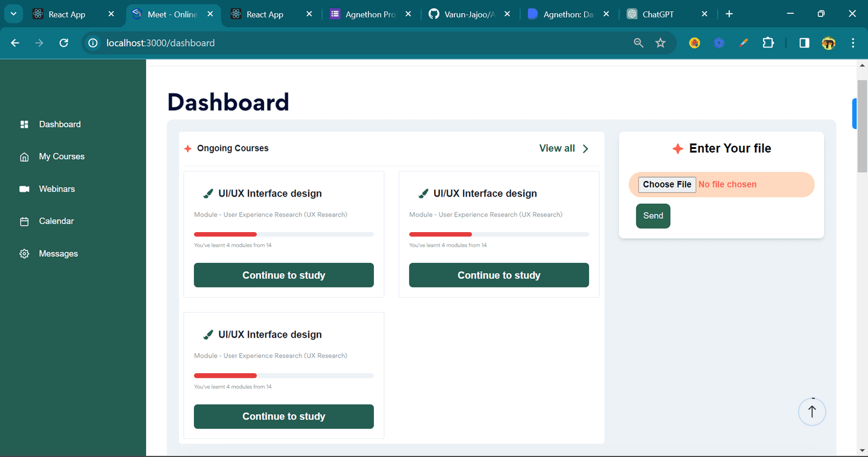Image resolution: width=868 pixels, height=457 pixels.
Task: Switch to the Varun-Jajoo GitHub tab
Action: tap(469, 14)
